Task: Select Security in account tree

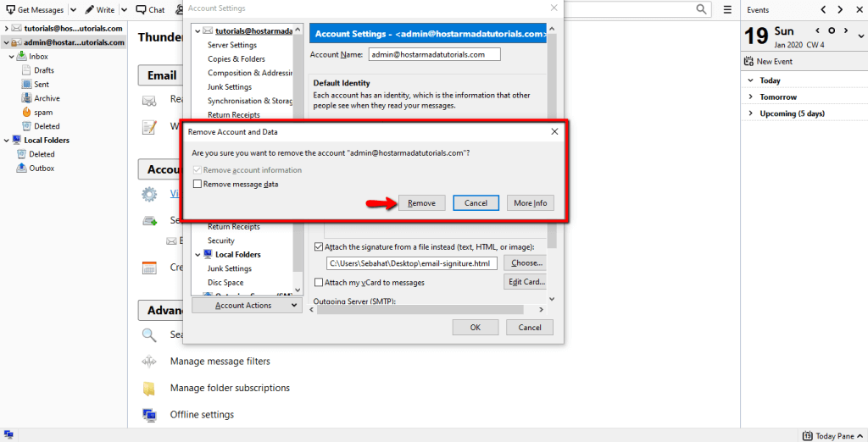Action: pos(221,240)
